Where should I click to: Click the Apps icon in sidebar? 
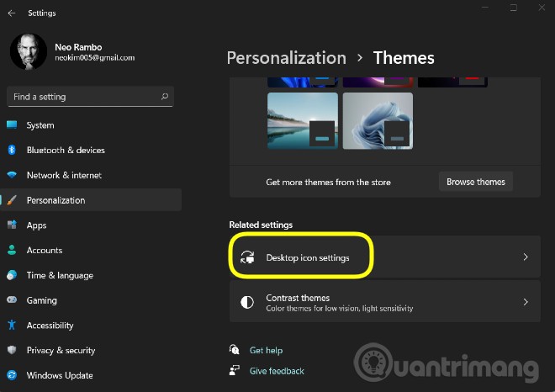click(x=12, y=225)
